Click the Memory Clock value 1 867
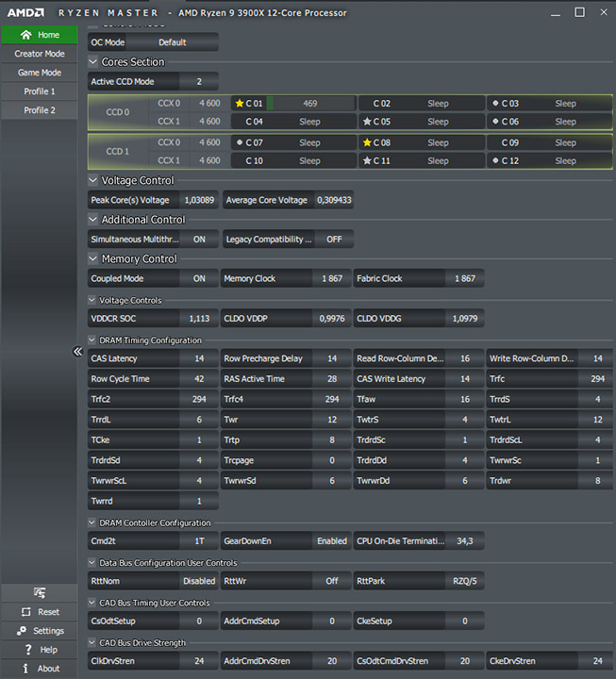The image size is (616, 679). pos(332,278)
